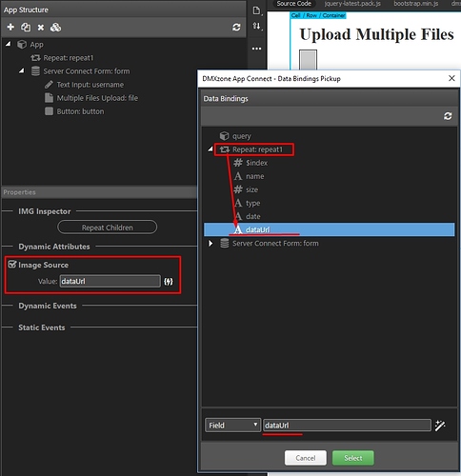Open the jquery-latest.pack.js tab

coord(352,4)
